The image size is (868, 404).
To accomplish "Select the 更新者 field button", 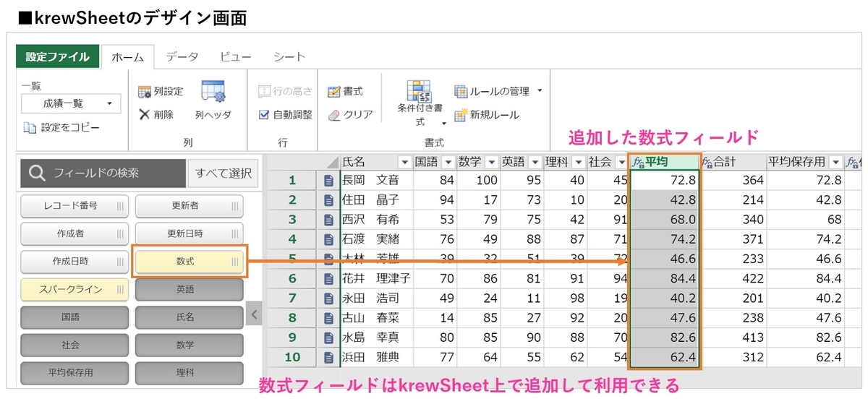I will 190,206.
